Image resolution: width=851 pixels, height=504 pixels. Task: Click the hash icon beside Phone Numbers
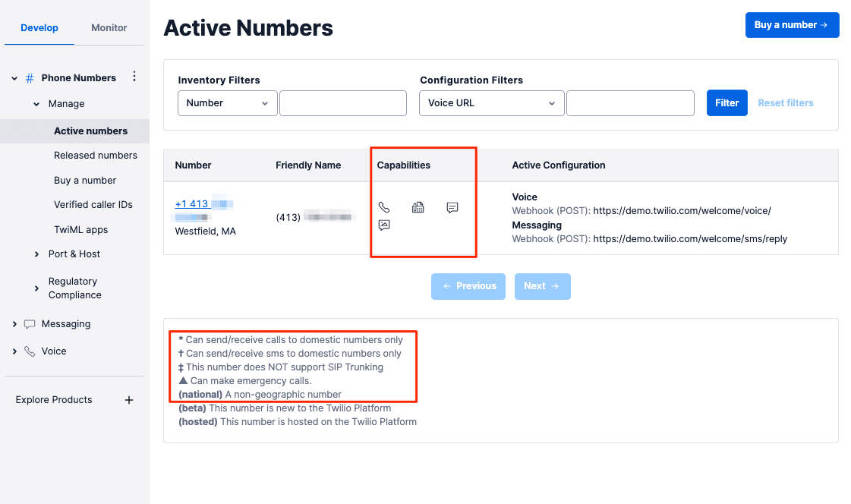[29, 77]
